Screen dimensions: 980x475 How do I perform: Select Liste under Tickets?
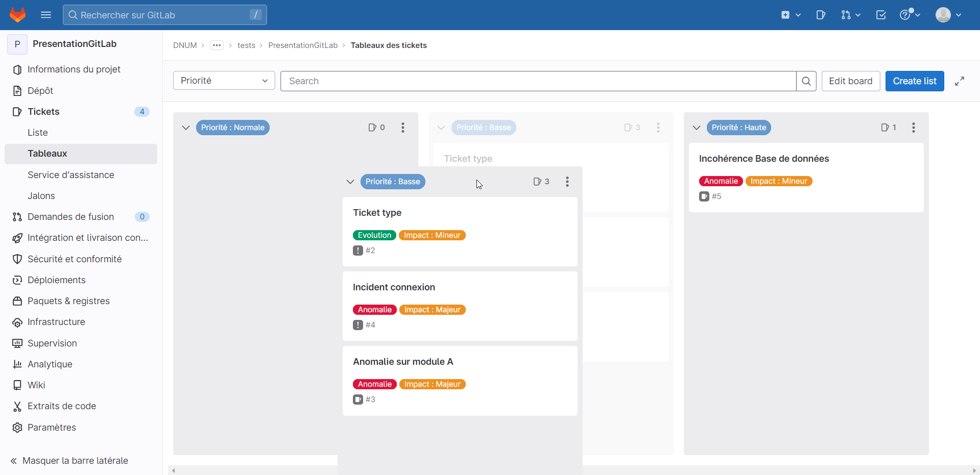[38, 133]
